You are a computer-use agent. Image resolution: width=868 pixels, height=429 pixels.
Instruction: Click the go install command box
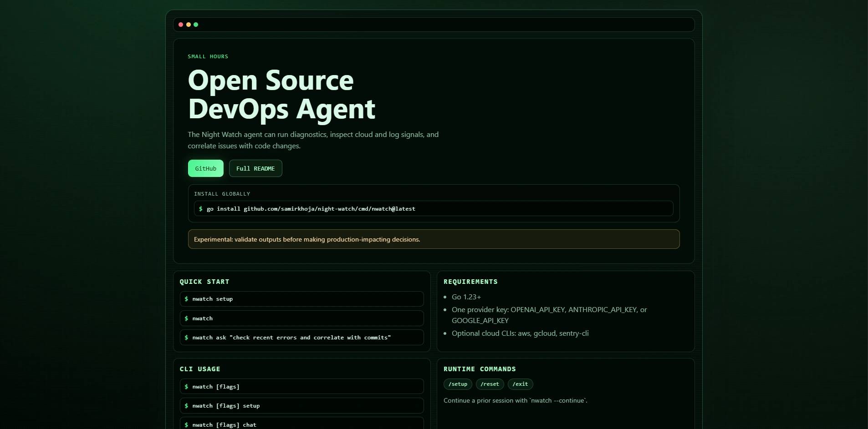(433, 208)
